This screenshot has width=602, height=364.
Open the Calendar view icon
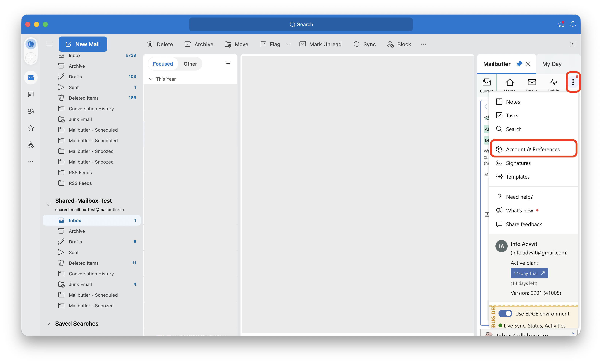click(x=31, y=95)
